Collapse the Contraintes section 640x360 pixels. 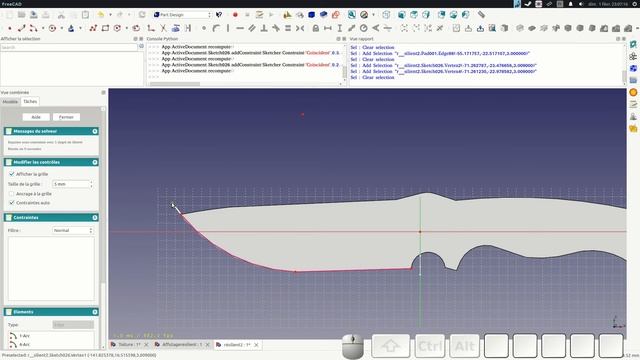95,218
